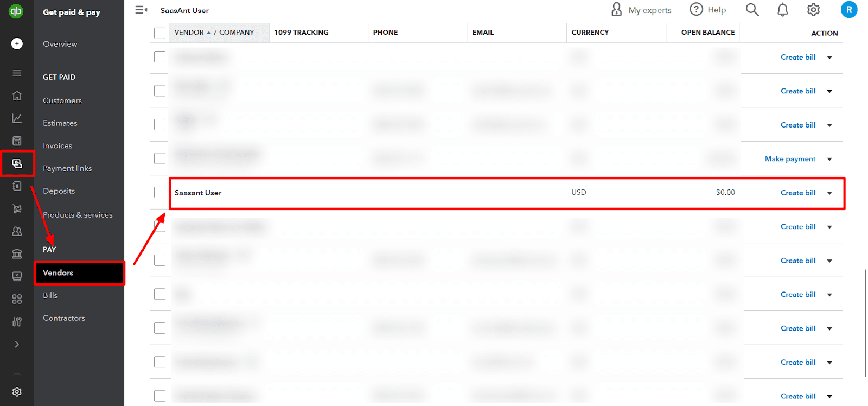
Task: Open the R user profile avatar
Action: [x=849, y=9]
